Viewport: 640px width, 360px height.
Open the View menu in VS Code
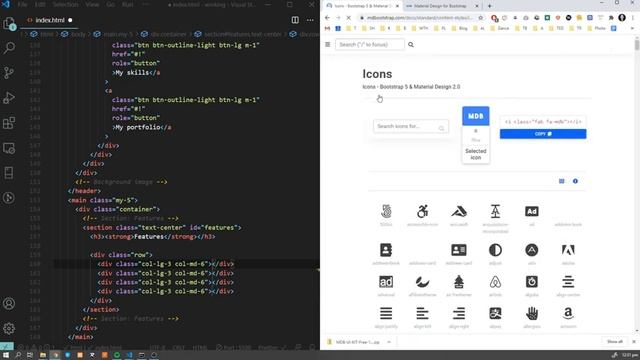coord(92,4)
